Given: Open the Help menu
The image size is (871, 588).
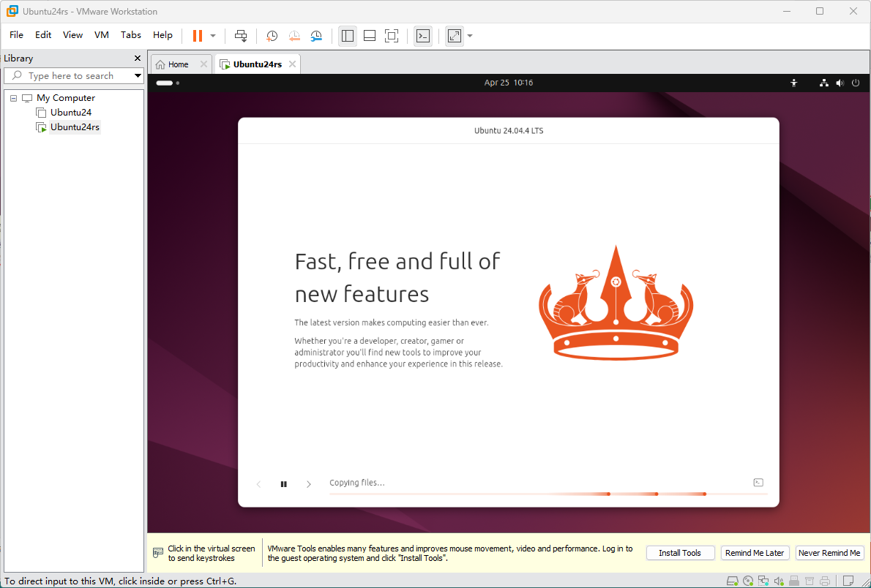Looking at the screenshot, I should pyautogui.click(x=162, y=34).
